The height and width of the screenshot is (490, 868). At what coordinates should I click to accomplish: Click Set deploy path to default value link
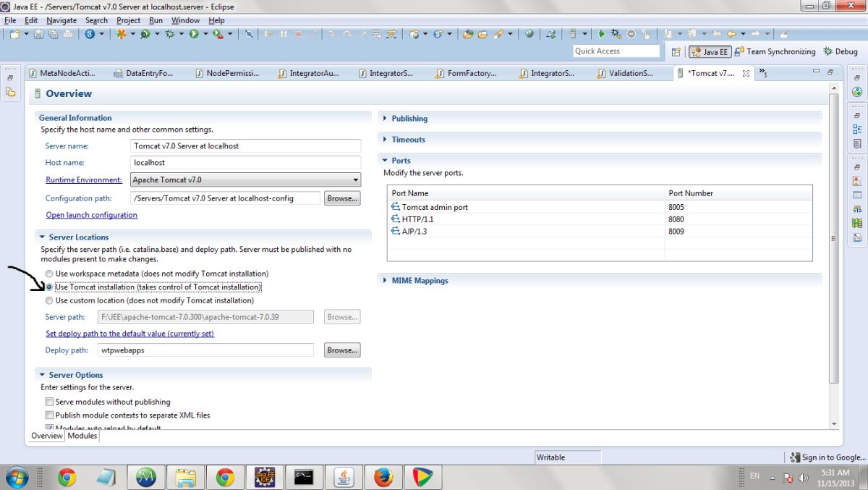pos(130,334)
